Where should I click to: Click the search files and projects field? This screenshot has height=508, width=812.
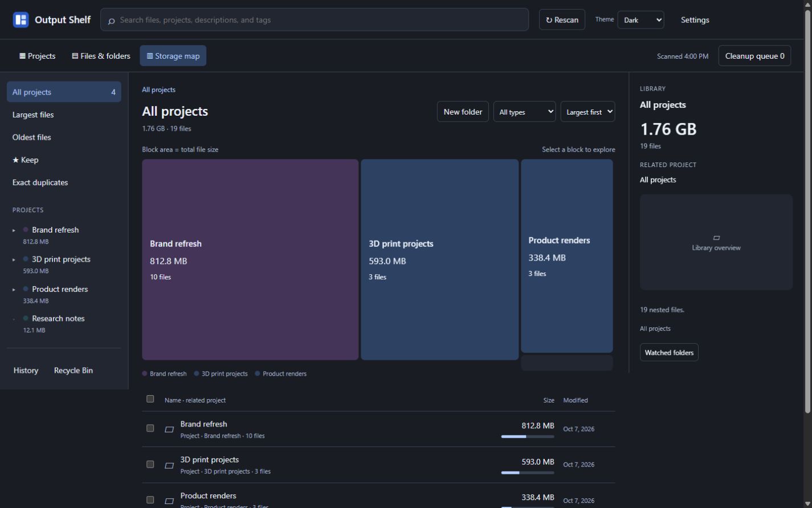315,20
